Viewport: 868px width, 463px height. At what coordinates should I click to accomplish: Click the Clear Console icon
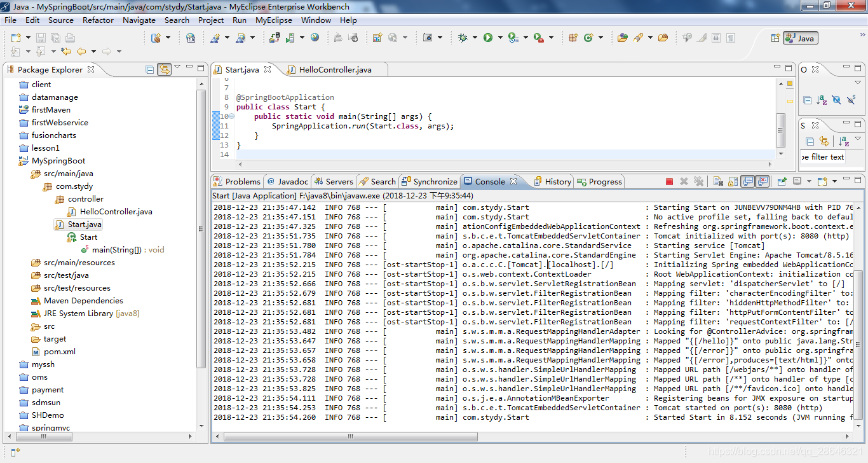pyautogui.click(x=718, y=181)
